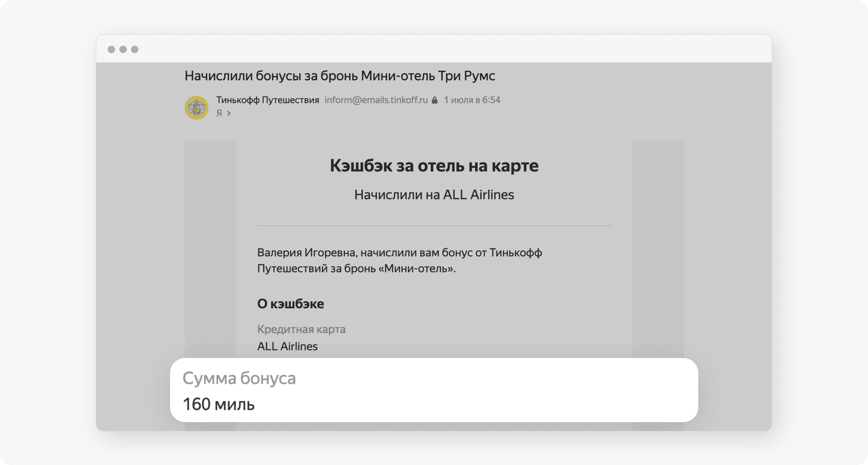
Task: Click the Я recipient label
Action: 219,113
